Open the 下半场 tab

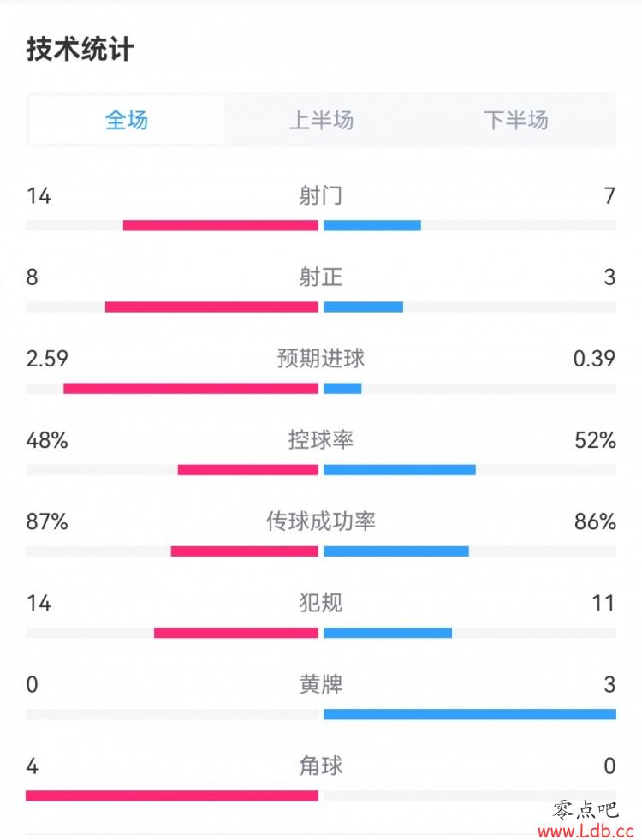(x=516, y=120)
